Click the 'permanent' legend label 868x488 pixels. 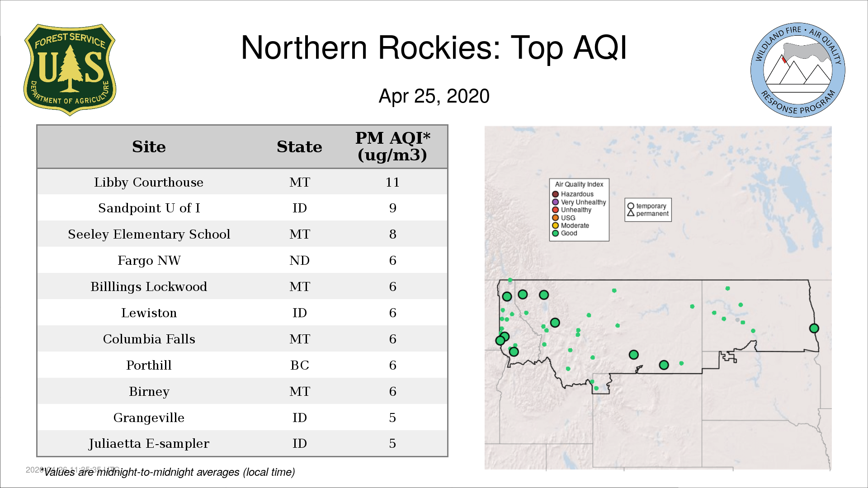[x=652, y=214]
